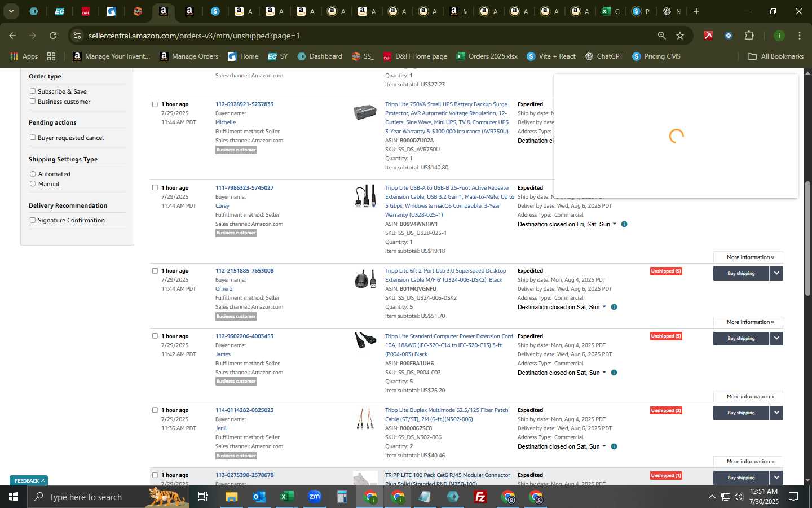Viewport: 812px width, 508px height.
Task: Click Buy shipping for order 112-9602206-4003453
Action: [741, 339]
